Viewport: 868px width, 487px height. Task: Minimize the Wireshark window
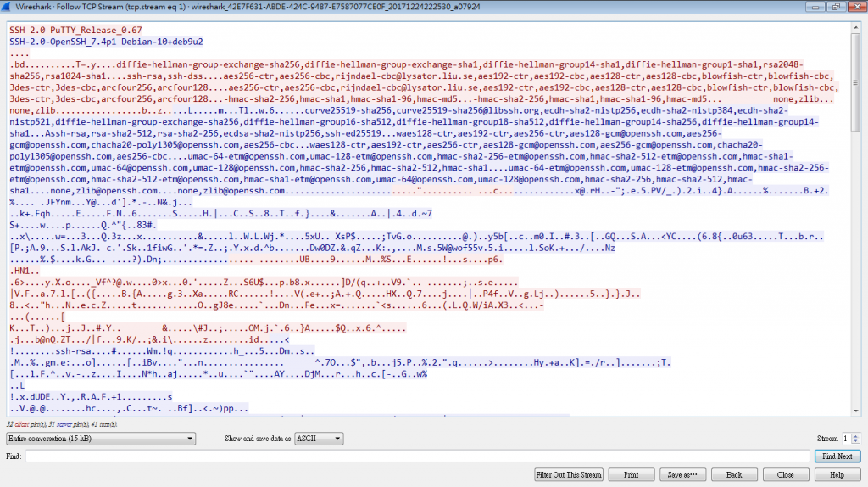point(815,7)
